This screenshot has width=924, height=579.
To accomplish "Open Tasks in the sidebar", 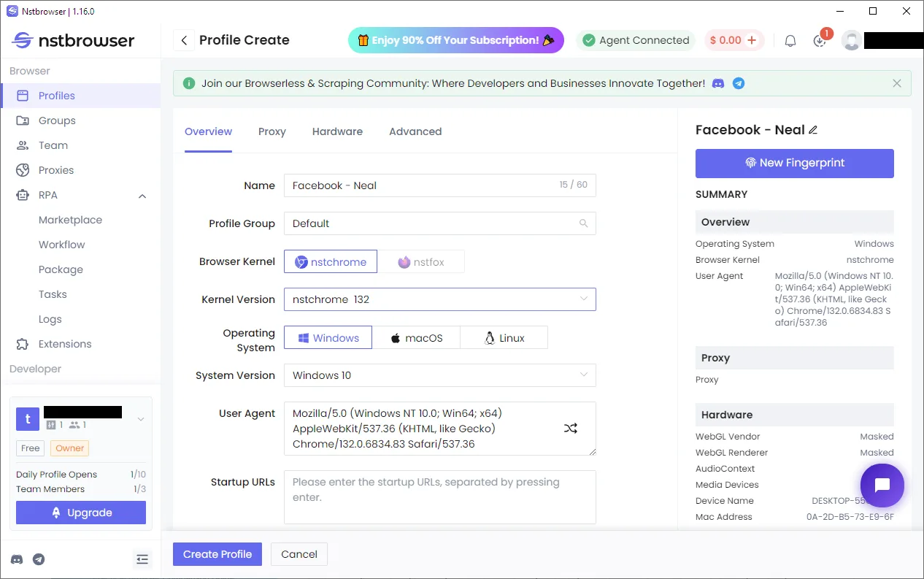I will 53,294.
